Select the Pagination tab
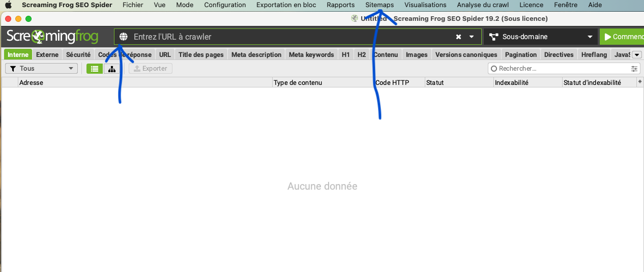This screenshot has width=644, height=272. click(x=521, y=54)
